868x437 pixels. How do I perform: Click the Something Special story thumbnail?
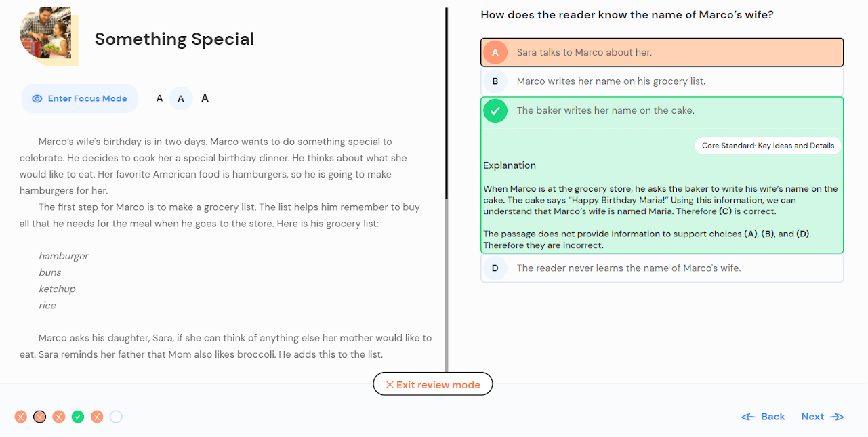click(x=49, y=37)
